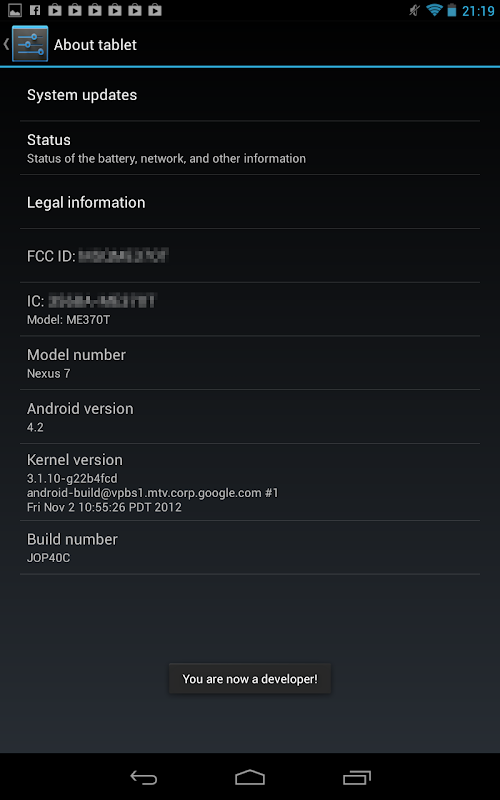
Task: Tap the Settings icon in header
Action: (30, 44)
